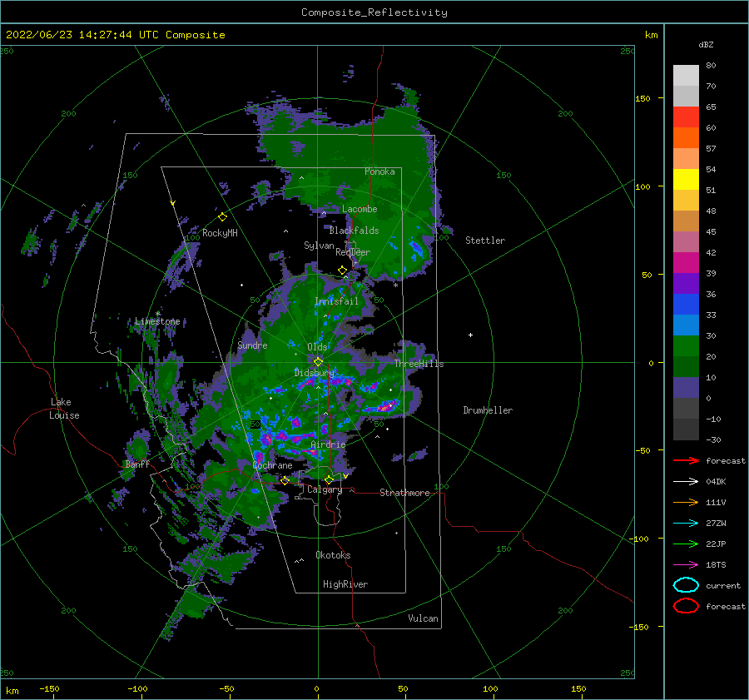Click the ThreeHills label

(x=419, y=364)
